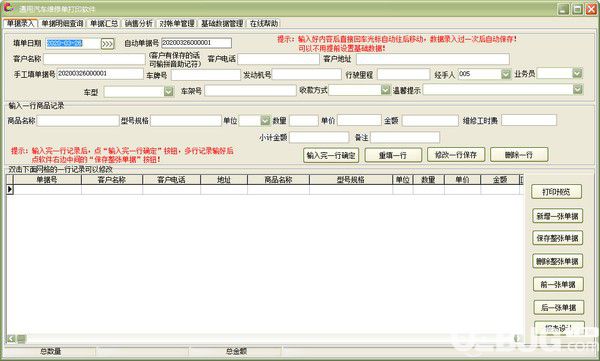This screenshot has width=600, height=361.
Task: Click the 输入完一行确定 button
Action: 331,155
